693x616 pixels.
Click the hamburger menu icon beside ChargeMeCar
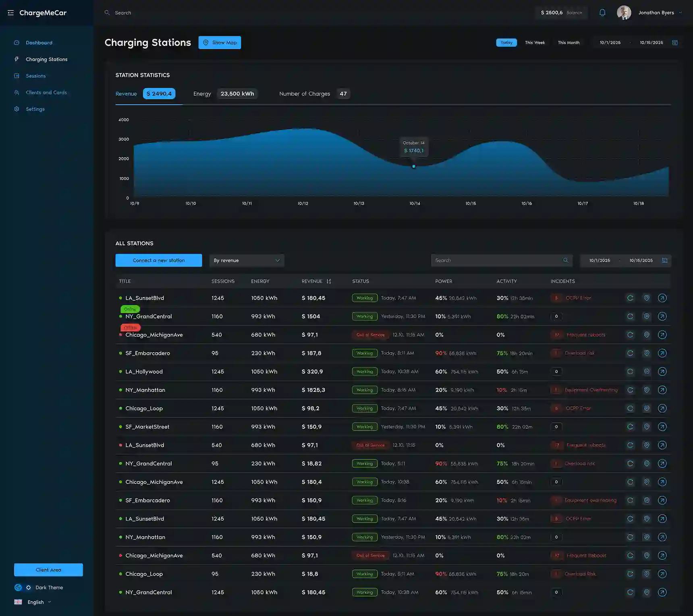(x=10, y=13)
